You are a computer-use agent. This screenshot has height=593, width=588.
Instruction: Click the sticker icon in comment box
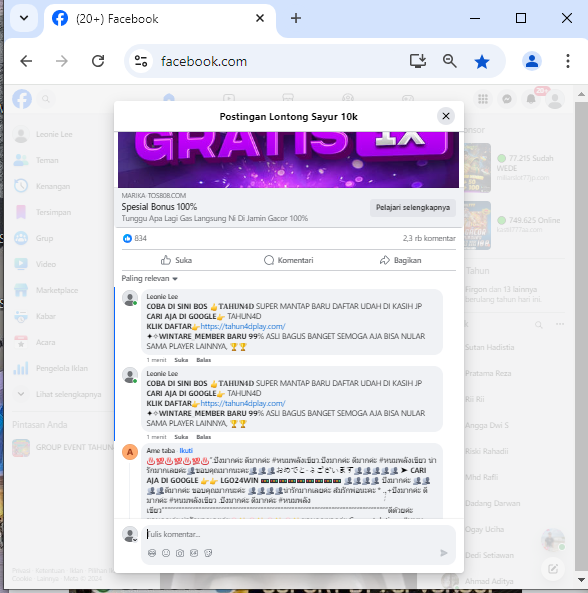208,553
